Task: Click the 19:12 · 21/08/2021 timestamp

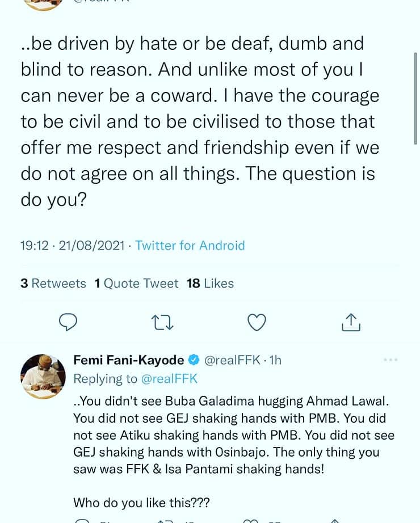Action: click(72, 246)
